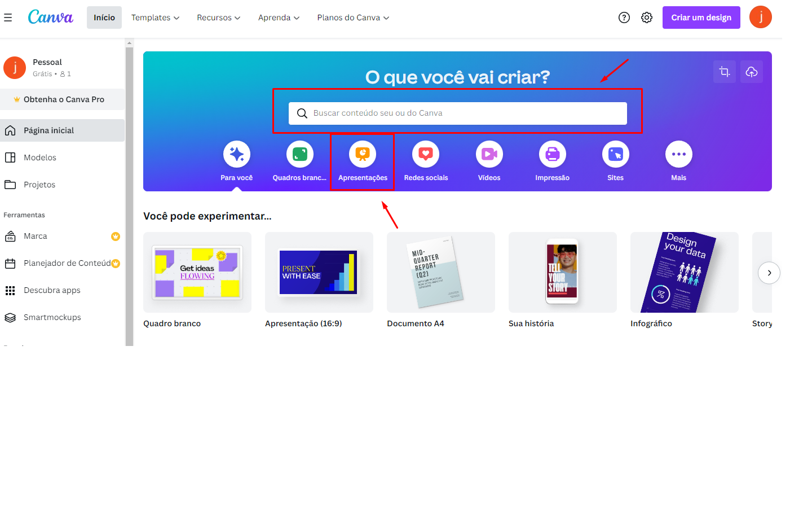Select the Quadros brancos category icon

(x=300, y=154)
